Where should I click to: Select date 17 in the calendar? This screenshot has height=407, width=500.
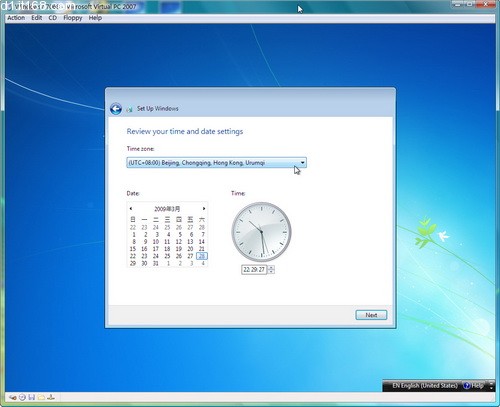click(156, 249)
